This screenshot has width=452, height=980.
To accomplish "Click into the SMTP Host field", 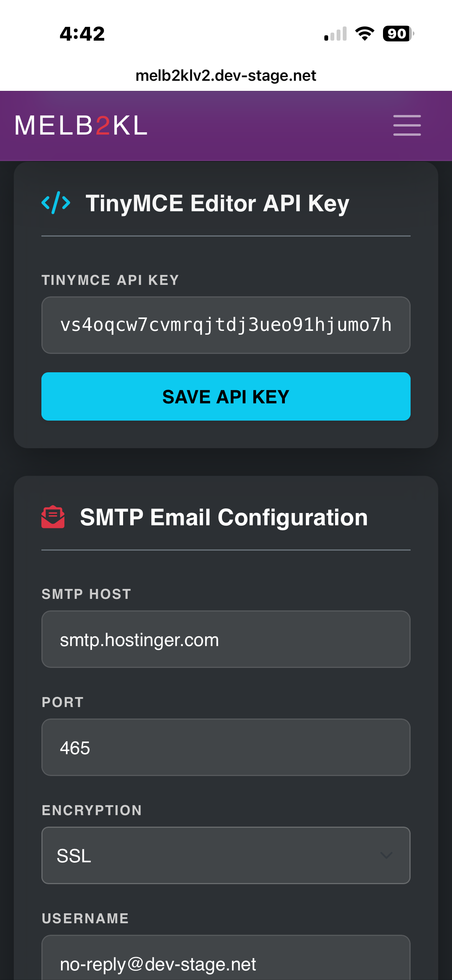I will (226, 639).
